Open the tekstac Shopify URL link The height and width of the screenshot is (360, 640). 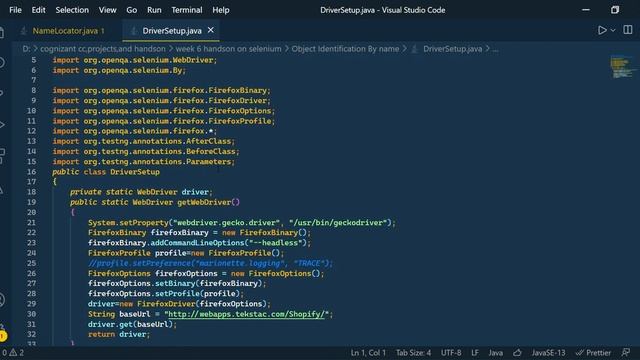click(x=247, y=314)
